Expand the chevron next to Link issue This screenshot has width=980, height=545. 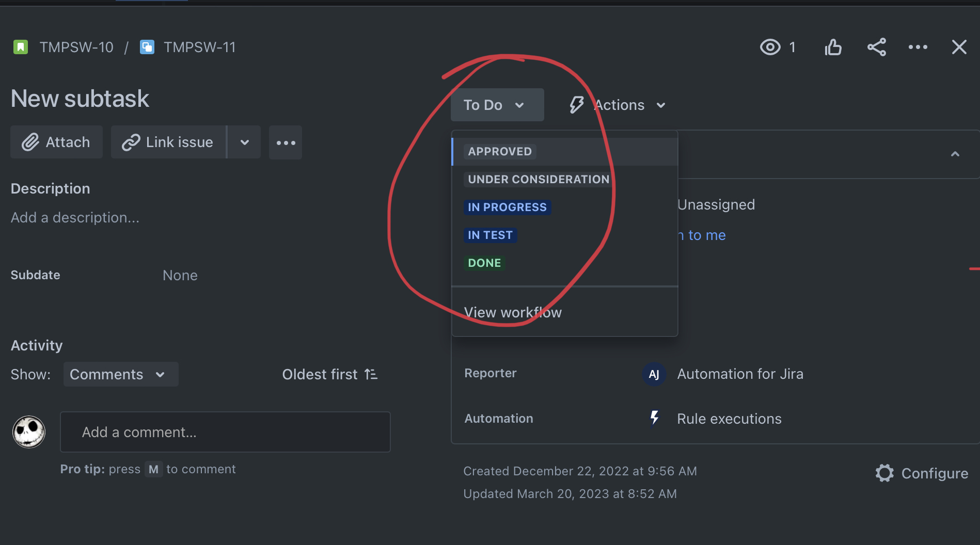coord(244,142)
